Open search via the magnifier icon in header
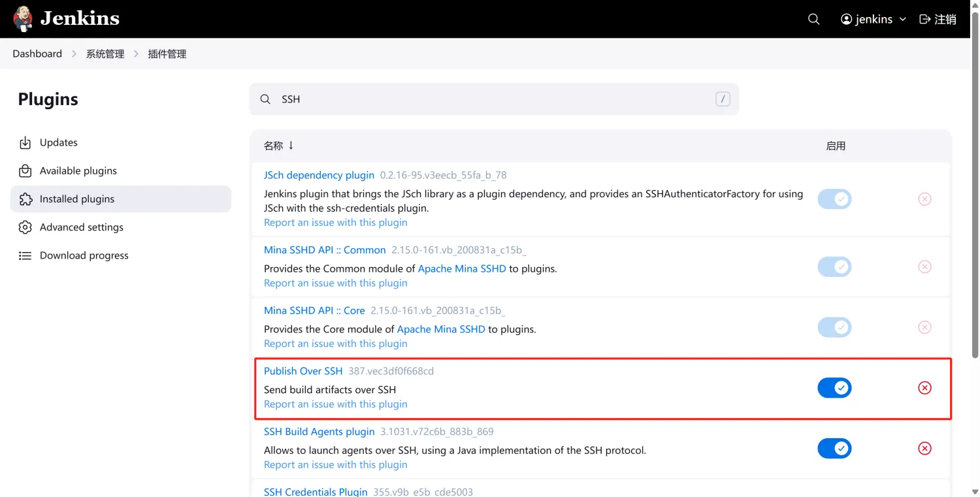This screenshot has height=497, width=980. [813, 19]
